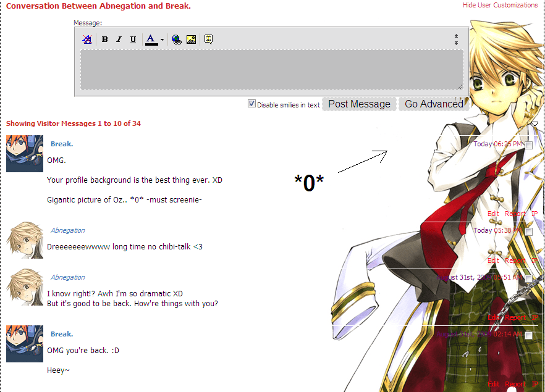Check the box beside August 31st 05:51 AM message
Screen dimensions: 545x392
point(529,278)
